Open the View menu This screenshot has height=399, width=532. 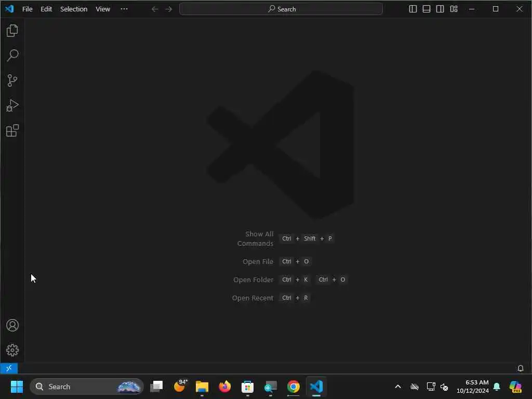(103, 9)
